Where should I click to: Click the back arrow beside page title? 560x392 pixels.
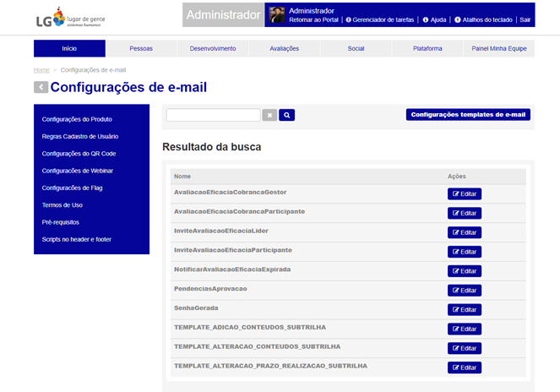[x=41, y=87]
